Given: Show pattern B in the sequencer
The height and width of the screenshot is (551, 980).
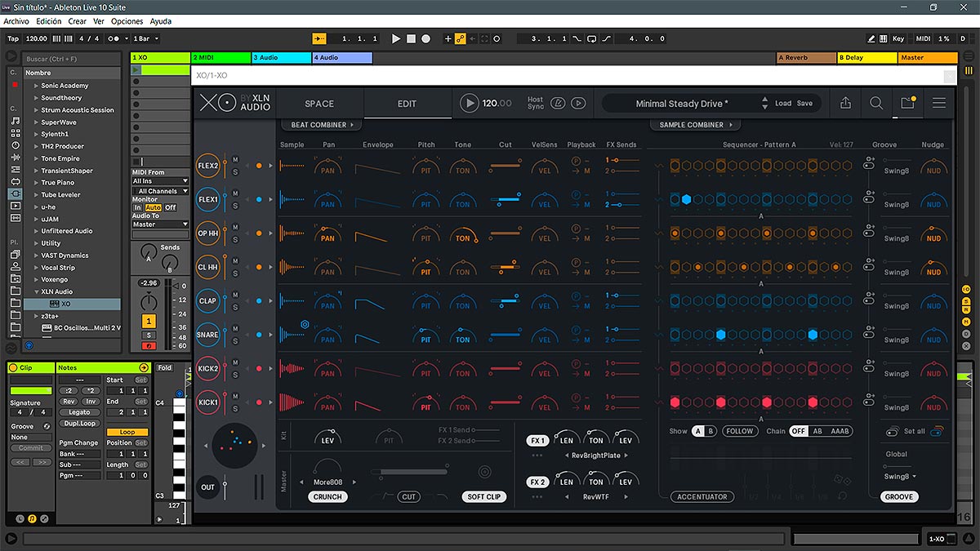Looking at the screenshot, I should (x=710, y=431).
